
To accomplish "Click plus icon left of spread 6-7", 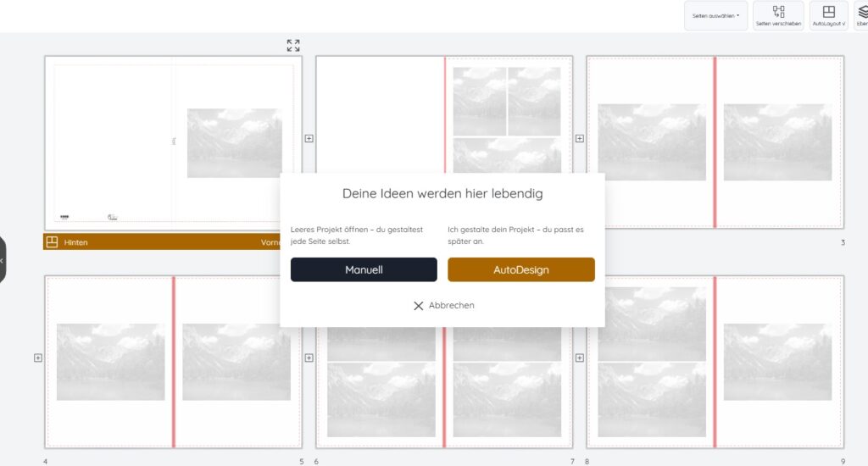I will [309, 358].
